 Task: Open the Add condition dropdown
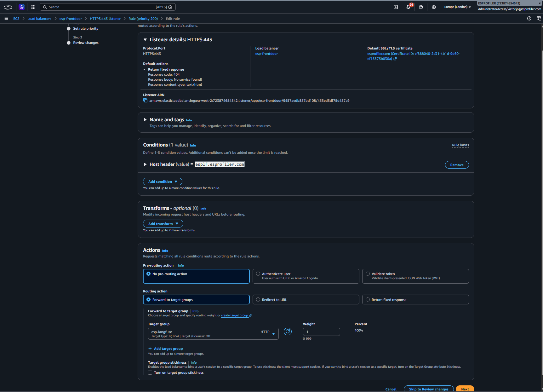163,182
